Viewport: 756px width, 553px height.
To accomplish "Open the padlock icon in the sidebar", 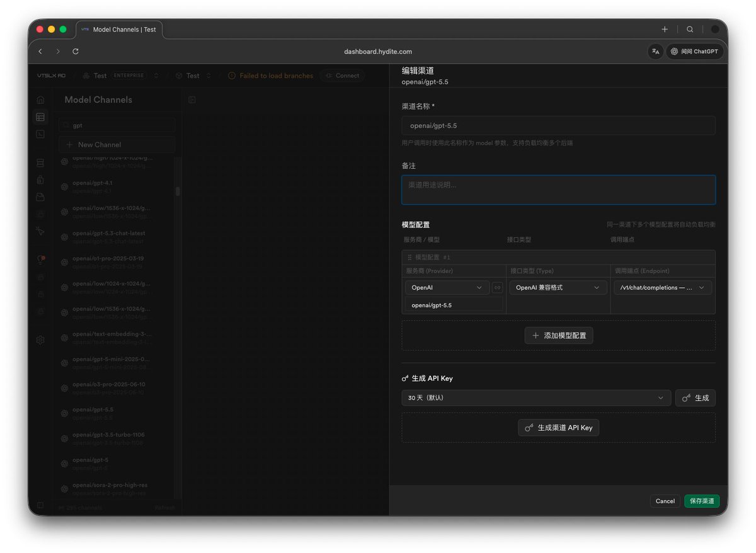I will [x=40, y=180].
